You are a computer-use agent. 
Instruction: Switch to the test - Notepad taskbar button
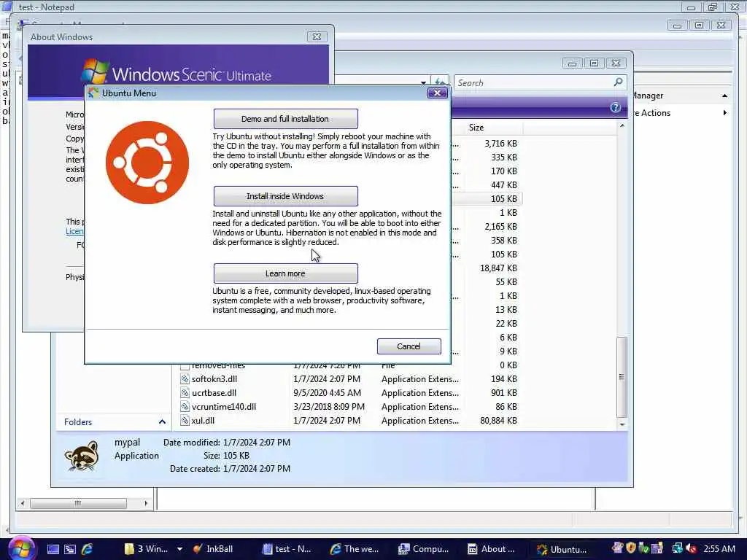(x=287, y=549)
